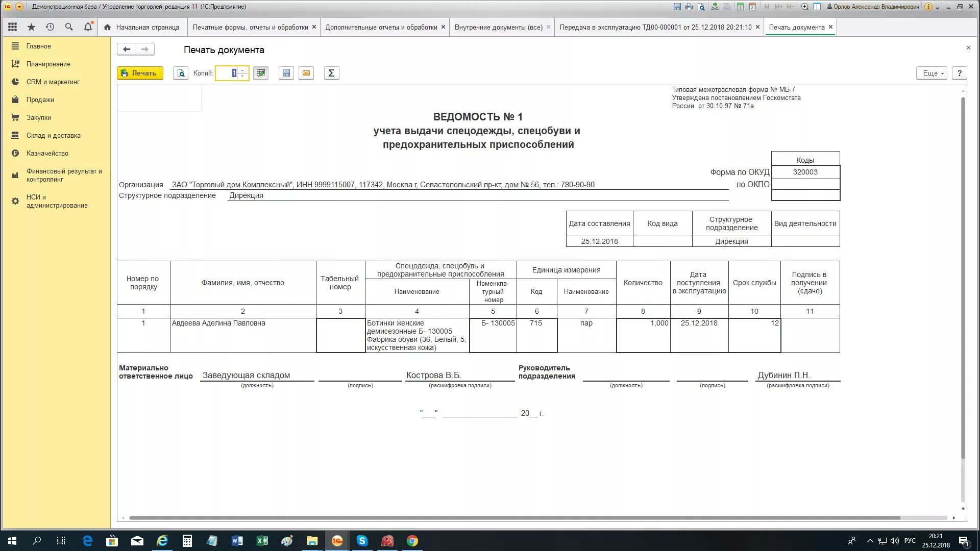Screen dimensions: 980x551
Task: Open the sections menu grid icon
Action: (13, 27)
